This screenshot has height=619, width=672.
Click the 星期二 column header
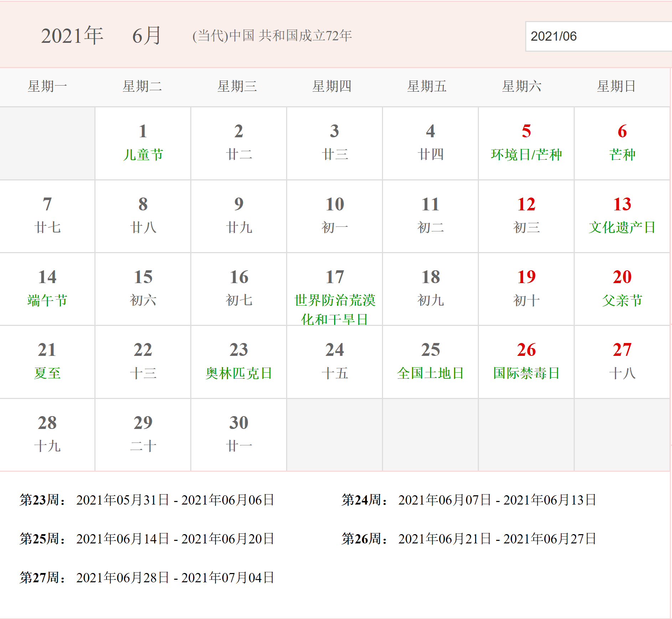pos(142,86)
